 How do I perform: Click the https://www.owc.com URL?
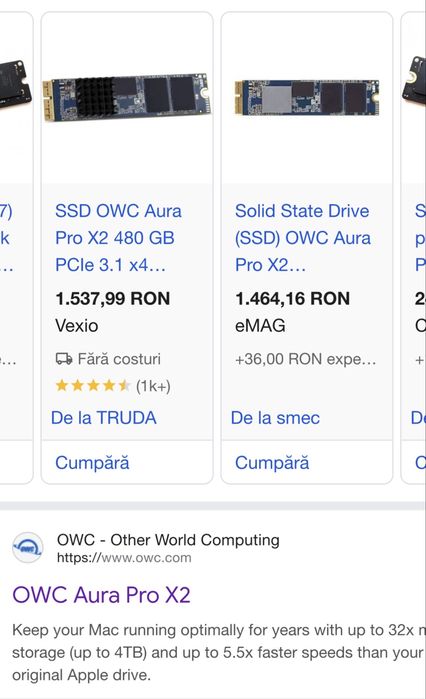tap(124, 557)
